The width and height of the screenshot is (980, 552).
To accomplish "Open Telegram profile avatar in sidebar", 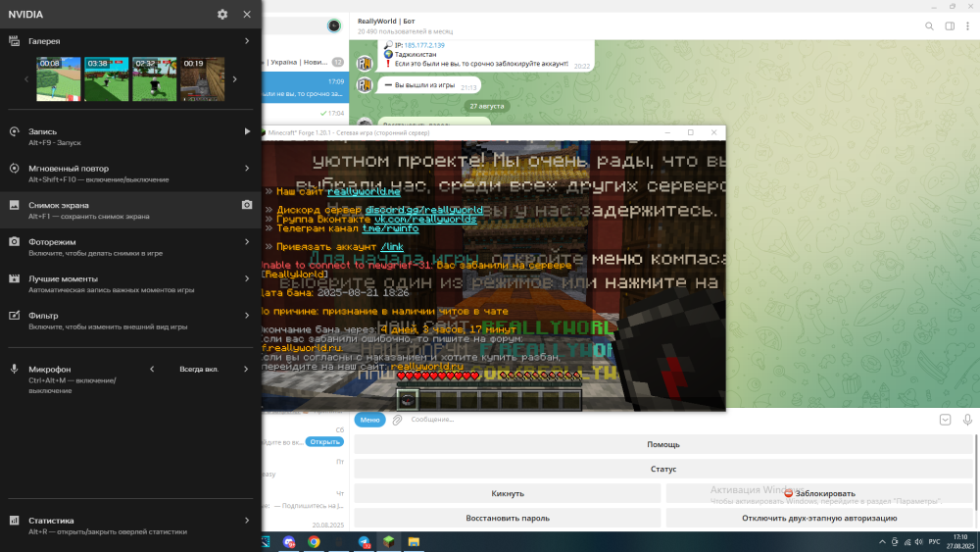I will (x=334, y=25).
